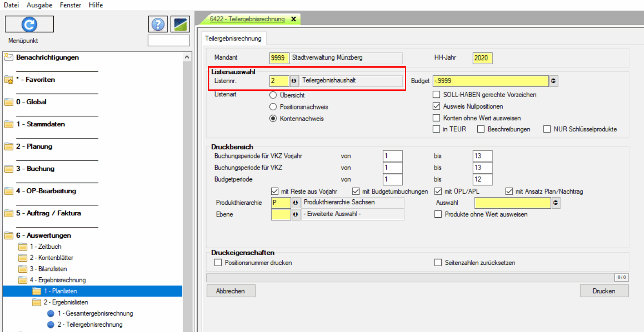Image resolution: width=644 pixels, height=332 pixels.
Task: Open the Produkthierarchie lookup icon
Action: [295, 203]
